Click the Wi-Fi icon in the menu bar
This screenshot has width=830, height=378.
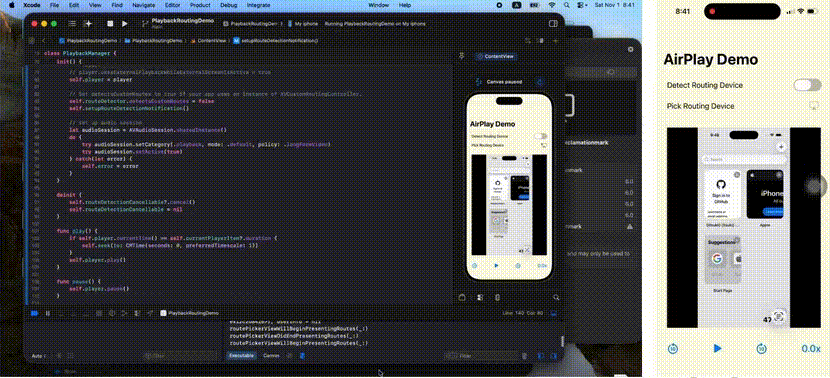552,5
